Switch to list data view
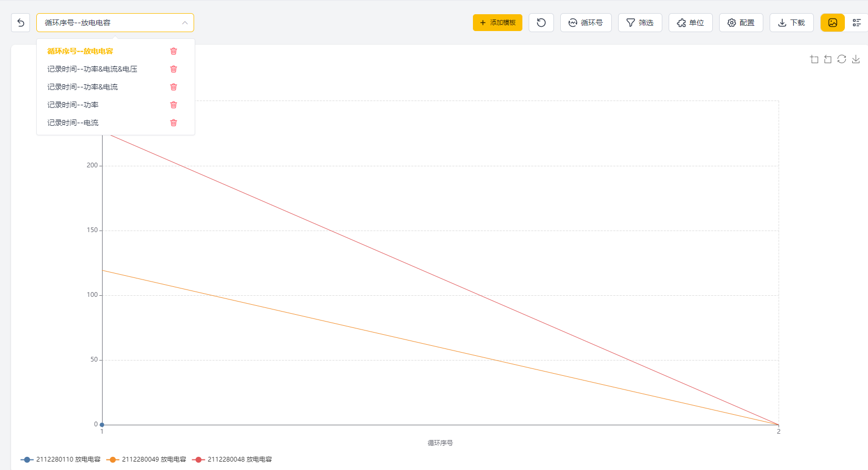 pyautogui.click(x=857, y=23)
